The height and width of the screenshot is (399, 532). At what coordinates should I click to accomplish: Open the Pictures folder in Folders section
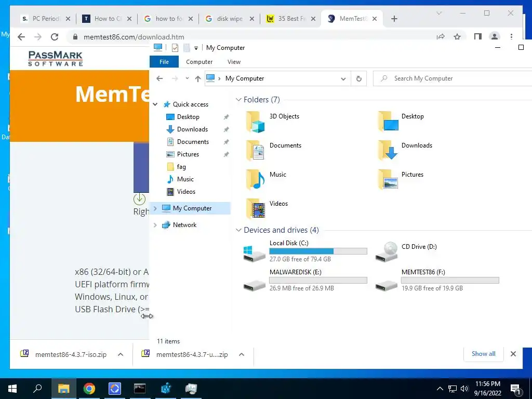tap(388, 180)
